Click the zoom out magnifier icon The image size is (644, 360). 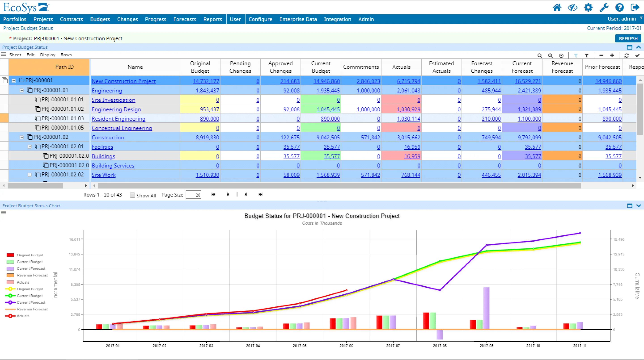(540, 55)
